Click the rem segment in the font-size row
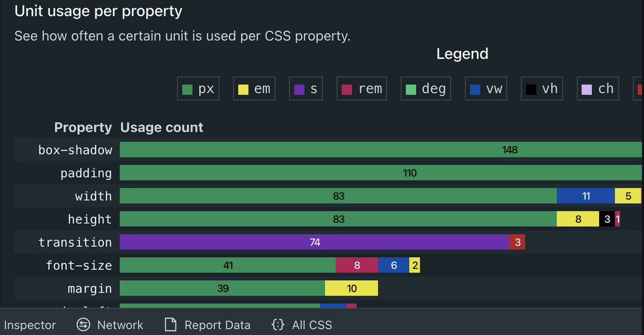This screenshot has width=644, height=335. (356, 265)
